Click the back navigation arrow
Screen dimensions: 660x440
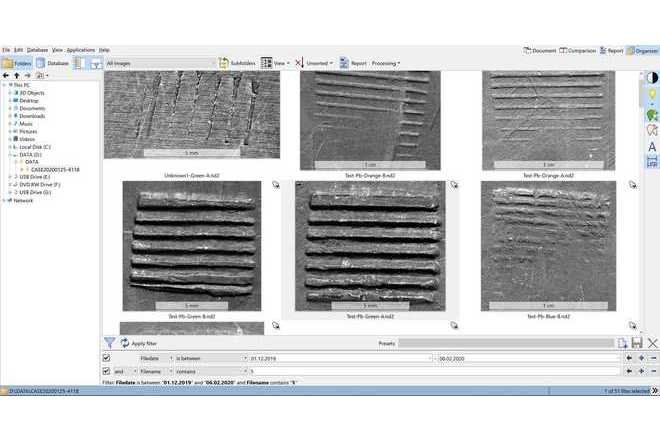coord(5,76)
